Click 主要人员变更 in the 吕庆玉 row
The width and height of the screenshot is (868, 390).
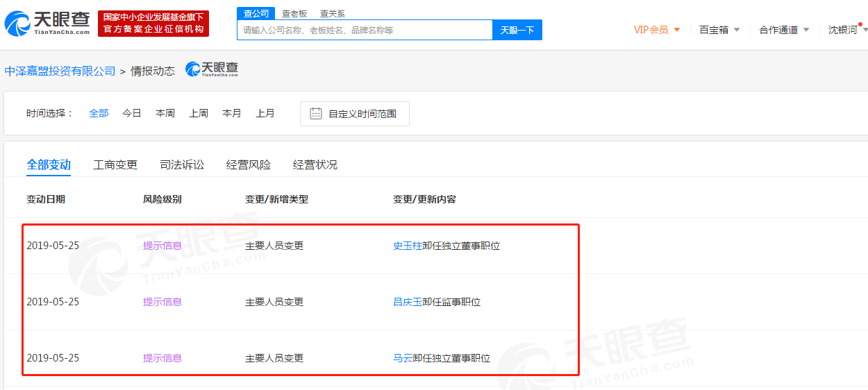pyautogui.click(x=274, y=302)
